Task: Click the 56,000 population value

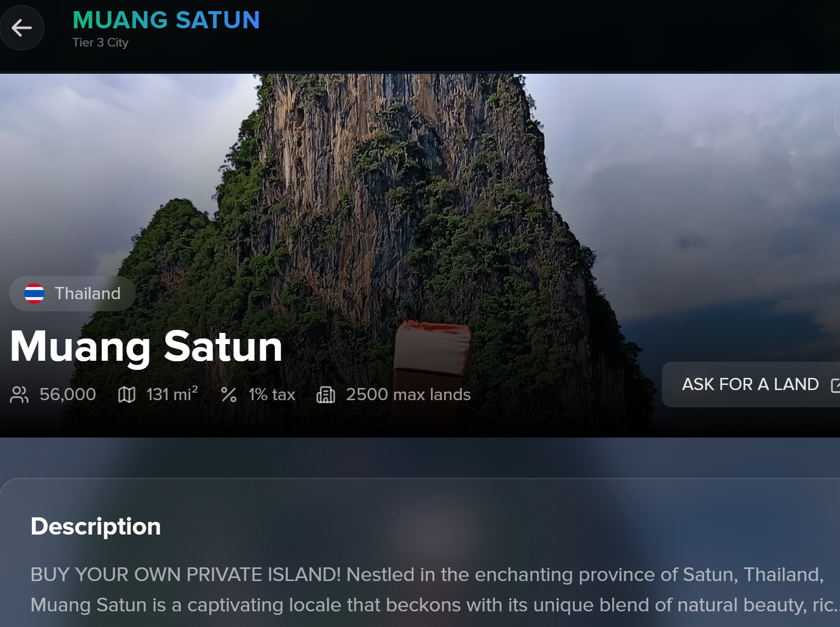Action: click(68, 395)
